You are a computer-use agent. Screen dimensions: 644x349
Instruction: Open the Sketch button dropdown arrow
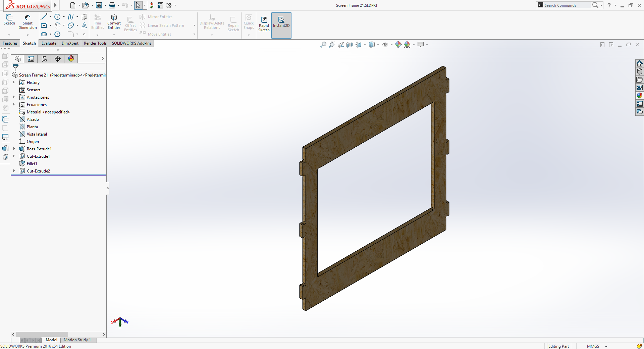[x=9, y=35]
